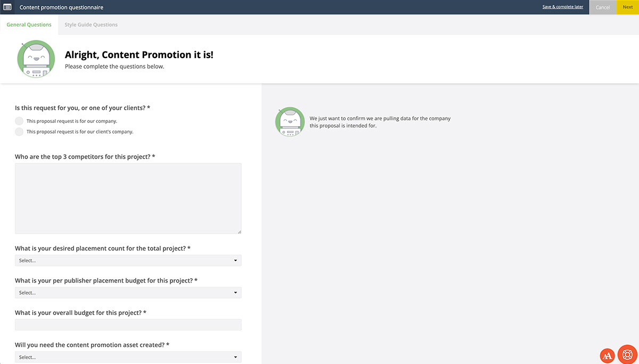639x364 pixels.
Task: Click the top 3 competitors text area
Action: (128, 198)
